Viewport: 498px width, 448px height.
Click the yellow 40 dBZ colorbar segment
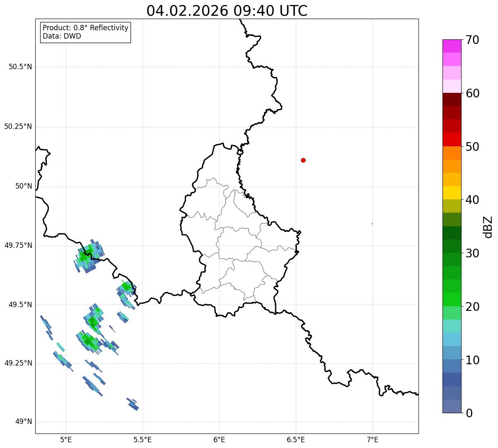452,193
